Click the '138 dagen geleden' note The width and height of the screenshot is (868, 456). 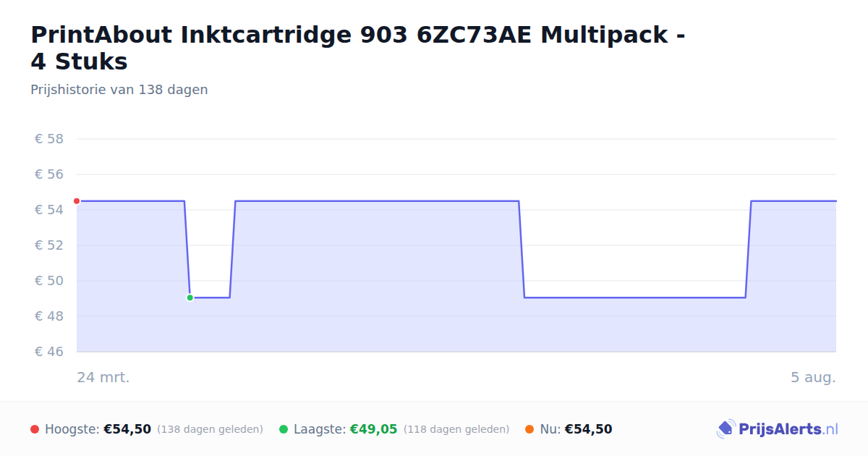[x=210, y=429]
